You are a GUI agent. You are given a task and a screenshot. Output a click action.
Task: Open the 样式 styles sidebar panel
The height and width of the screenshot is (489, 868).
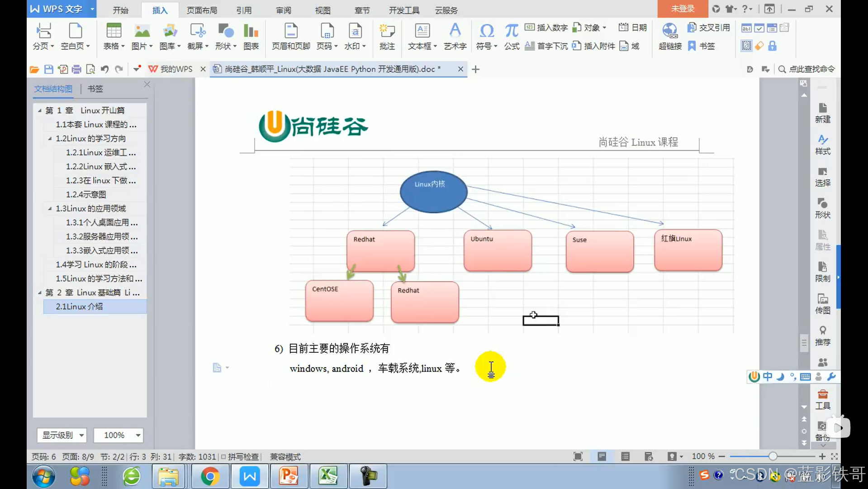822,144
